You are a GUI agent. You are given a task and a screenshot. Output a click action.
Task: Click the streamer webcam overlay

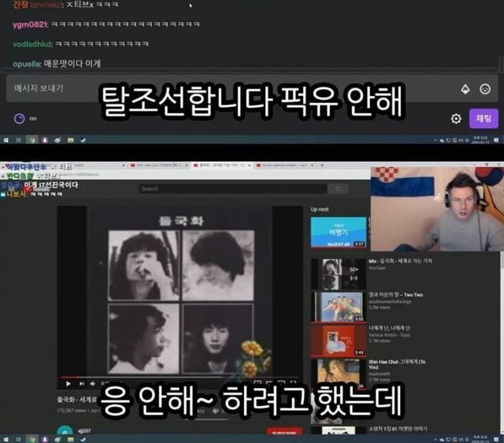[435, 209]
